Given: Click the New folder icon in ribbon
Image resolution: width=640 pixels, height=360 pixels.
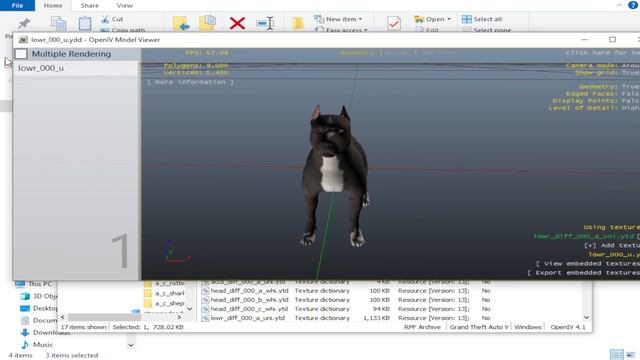Looking at the screenshot, I should pyautogui.click(x=298, y=23).
